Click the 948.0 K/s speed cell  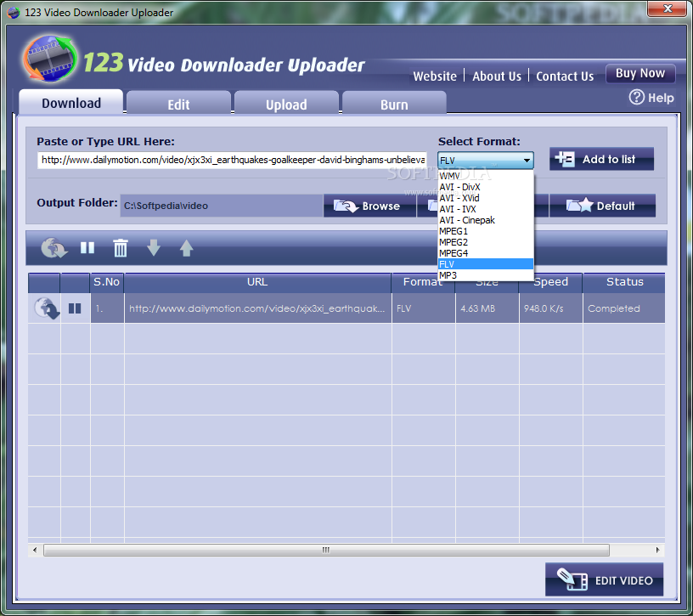(550, 308)
